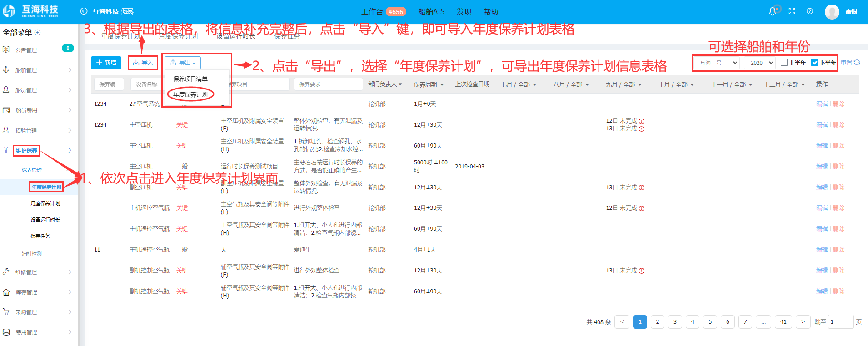The width and height of the screenshot is (868, 346).
Task: Click the back arrow beside 互海科技
Action: 84,11
